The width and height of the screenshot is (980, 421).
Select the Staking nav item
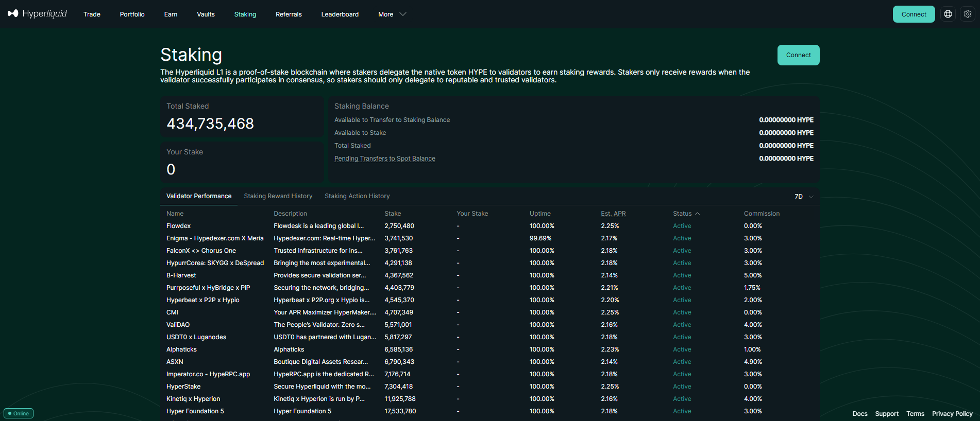245,14
